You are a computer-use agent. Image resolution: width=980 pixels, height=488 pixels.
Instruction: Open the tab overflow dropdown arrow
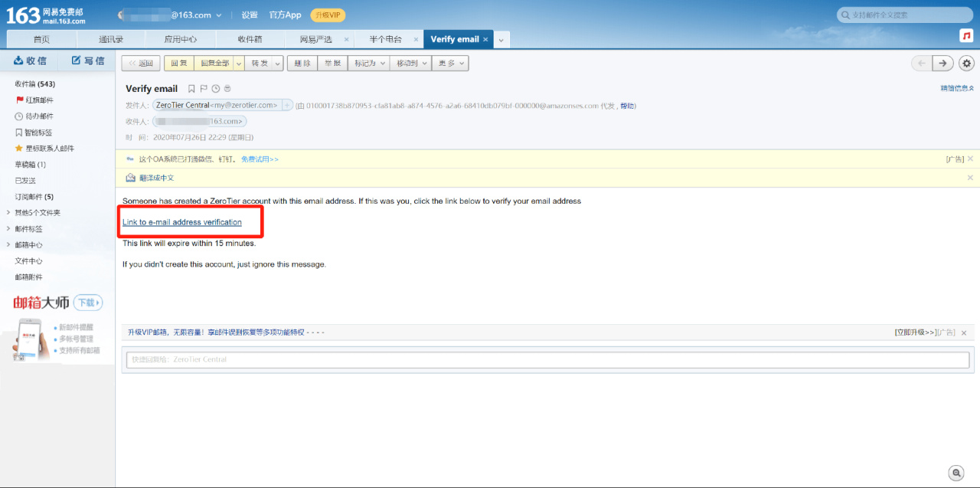pyautogui.click(x=501, y=40)
